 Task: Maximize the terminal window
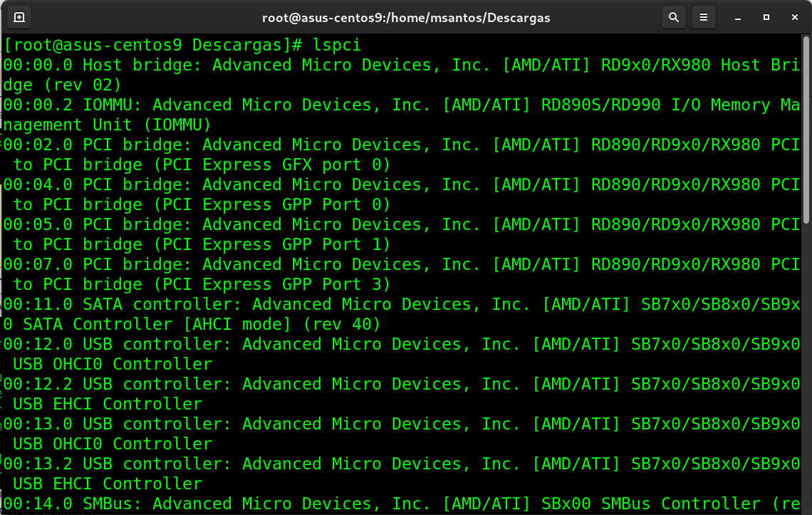click(766, 17)
